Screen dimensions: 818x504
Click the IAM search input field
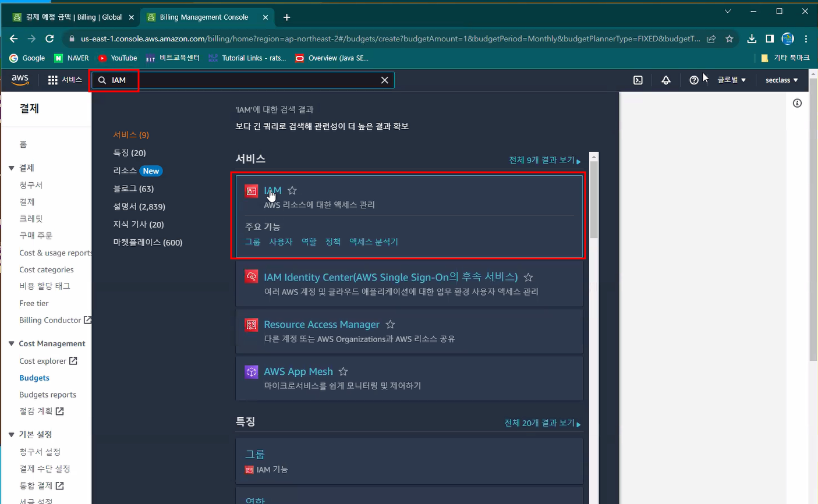tap(242, 80)
